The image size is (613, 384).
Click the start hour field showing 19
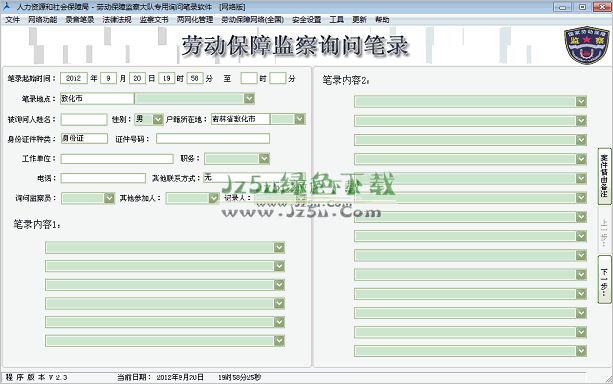[x=167, y=78]
